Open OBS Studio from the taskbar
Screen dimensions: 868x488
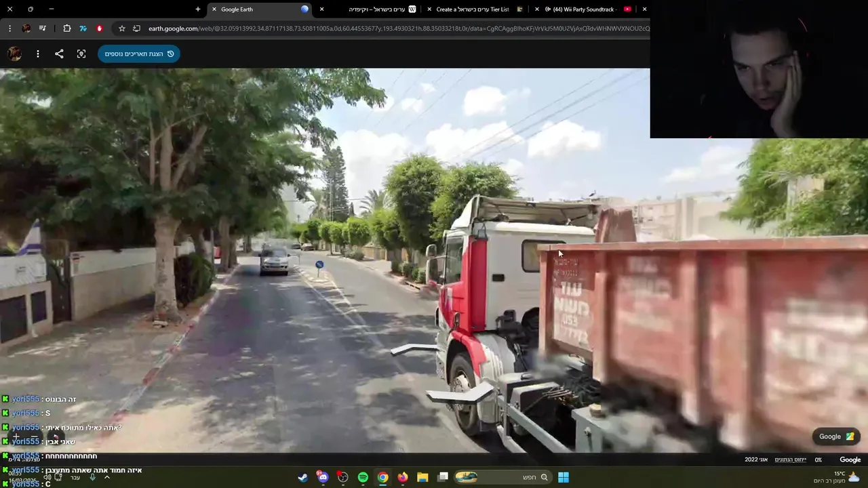tap(343, 477)
